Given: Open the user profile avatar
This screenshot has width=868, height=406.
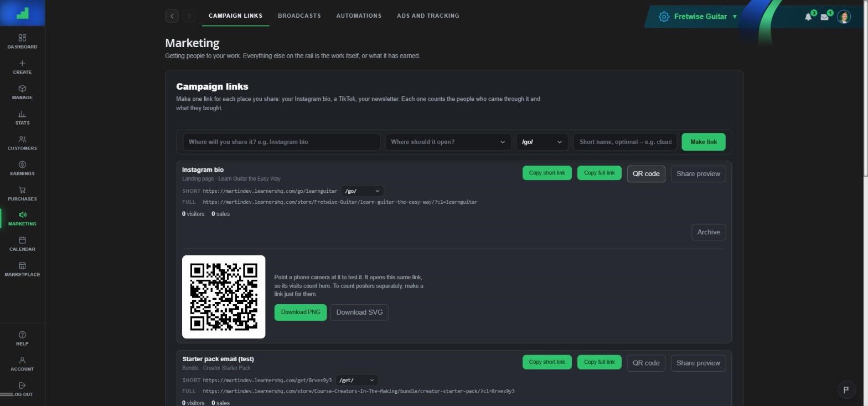Looking at the screenshot, I should pyautogui.click(x=844, y=17).
